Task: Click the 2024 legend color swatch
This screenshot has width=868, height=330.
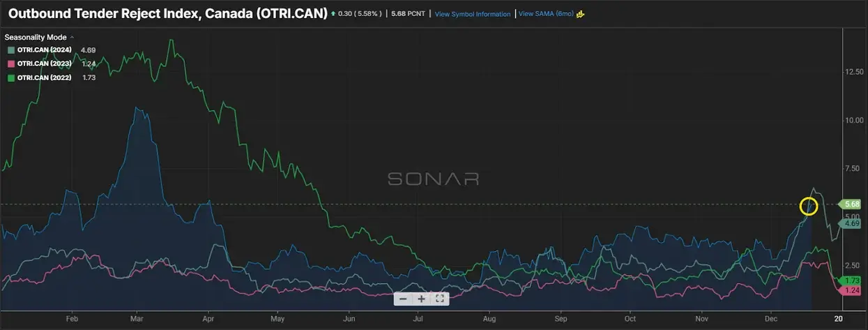Action: (x=11, y=50)
